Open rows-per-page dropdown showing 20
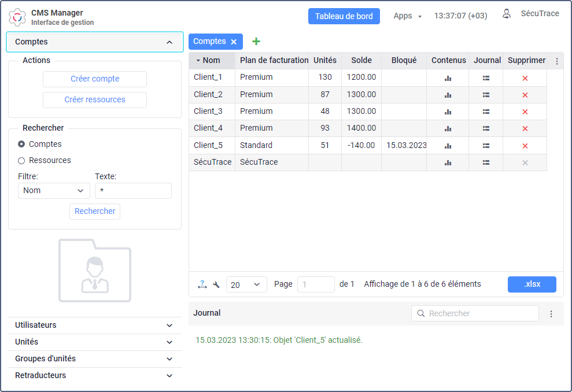572x392 pixels. (246, 284)
